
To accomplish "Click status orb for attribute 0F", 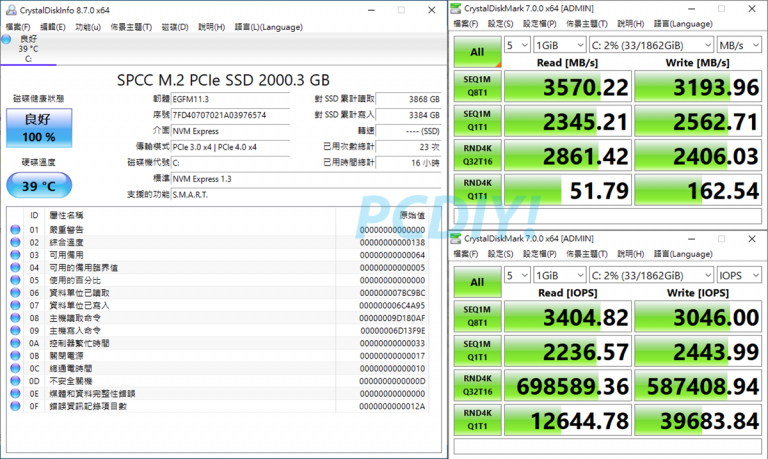I will [x=15, y=406].
